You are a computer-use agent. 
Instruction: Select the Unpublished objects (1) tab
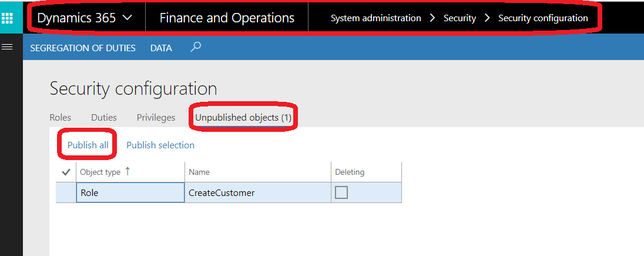click(243, 118)
